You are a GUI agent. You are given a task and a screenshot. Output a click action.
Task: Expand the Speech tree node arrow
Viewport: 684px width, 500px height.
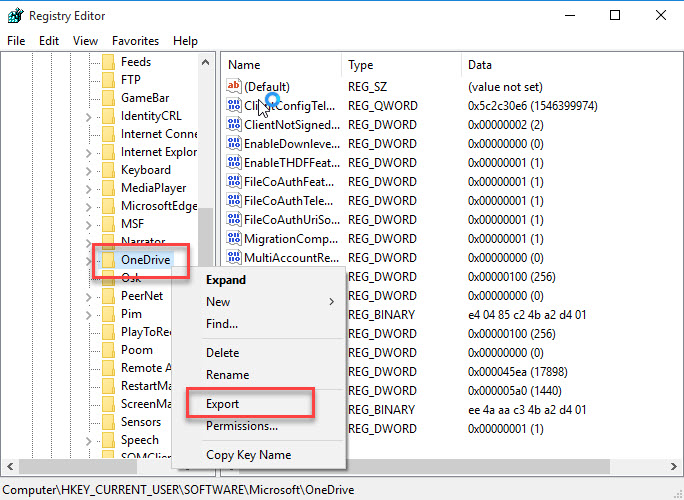click(89, 441)
